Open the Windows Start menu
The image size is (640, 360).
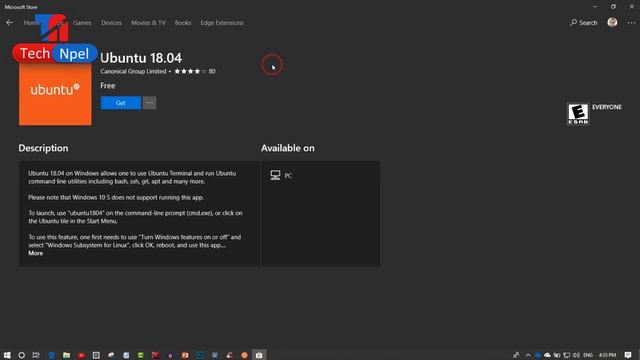click(x=7, y=355)
